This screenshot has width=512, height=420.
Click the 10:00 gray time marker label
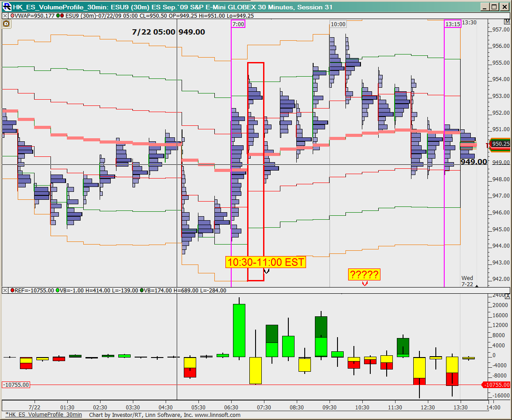tap(338, 24)
